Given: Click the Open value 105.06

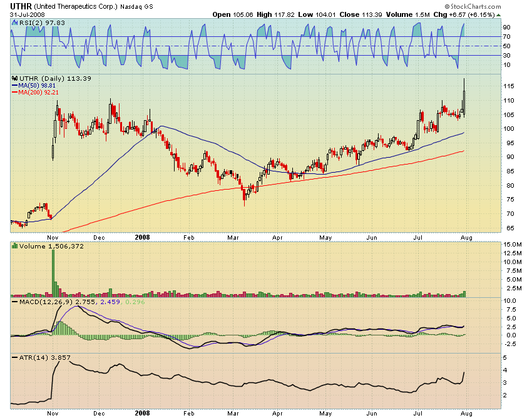Looking at the screenshot, I should pyautogui.click(x=243, y=14).
